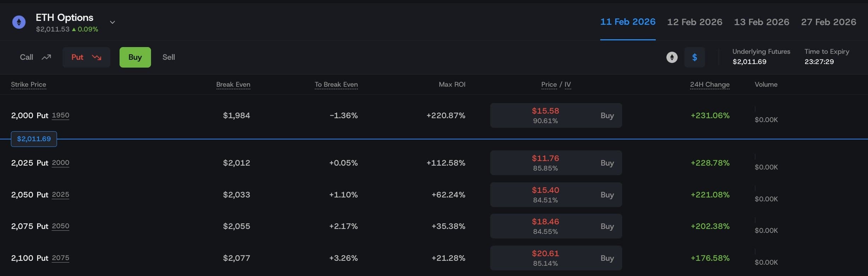Switch price display to dollar icon
The height and width of the screenshot is (276, 868).
(694, 57)
